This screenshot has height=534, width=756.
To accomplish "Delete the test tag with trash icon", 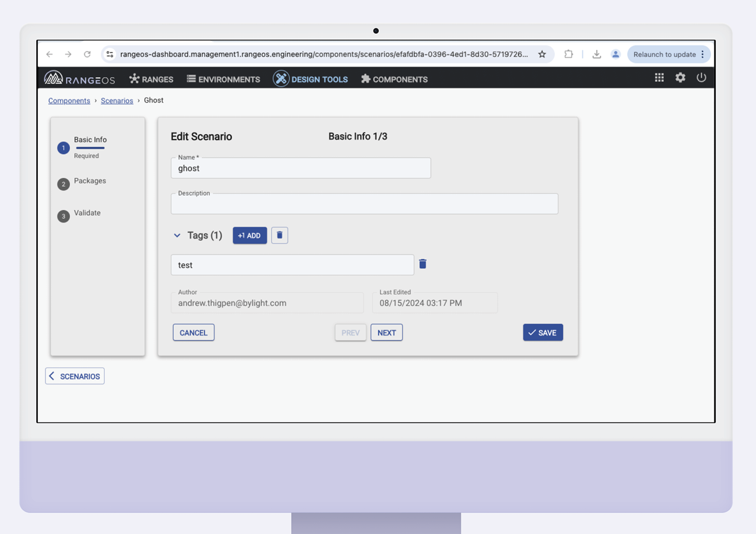I will tap(423, 264).
